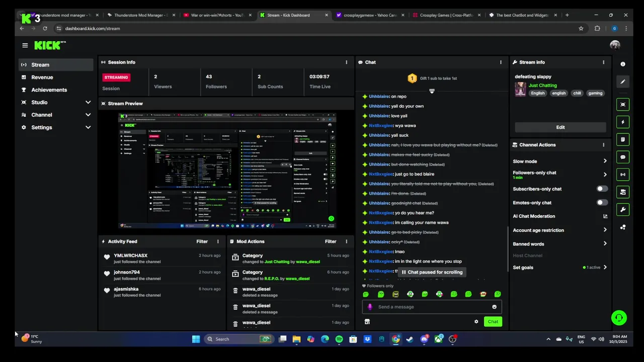Click the 03:09:57 Time Live value
The width and height of the screenshot is (644, 362).
[319, 76]
